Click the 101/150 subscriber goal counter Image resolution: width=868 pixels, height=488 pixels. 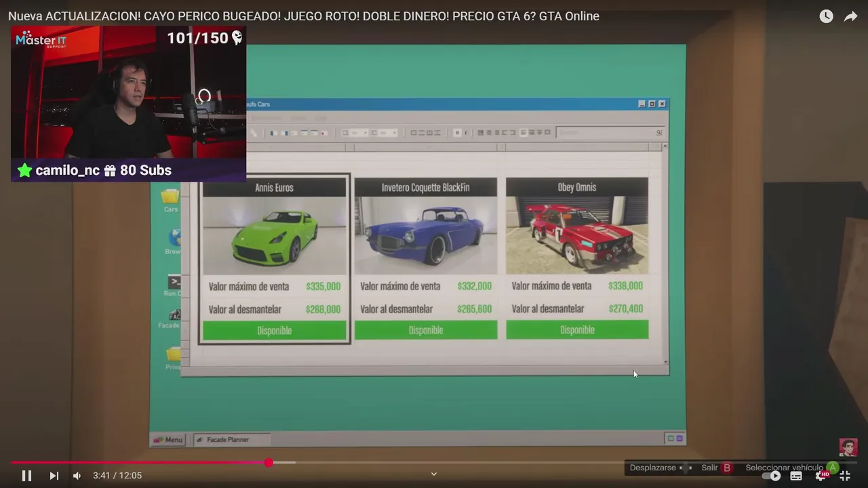[x=204, y=38]
